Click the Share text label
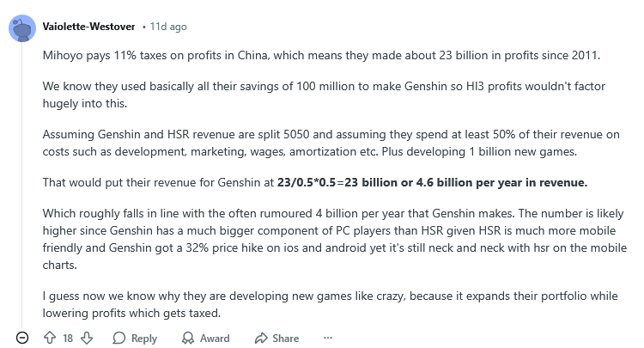The height and width of the screenshot is (348, 644). [285, 339]
